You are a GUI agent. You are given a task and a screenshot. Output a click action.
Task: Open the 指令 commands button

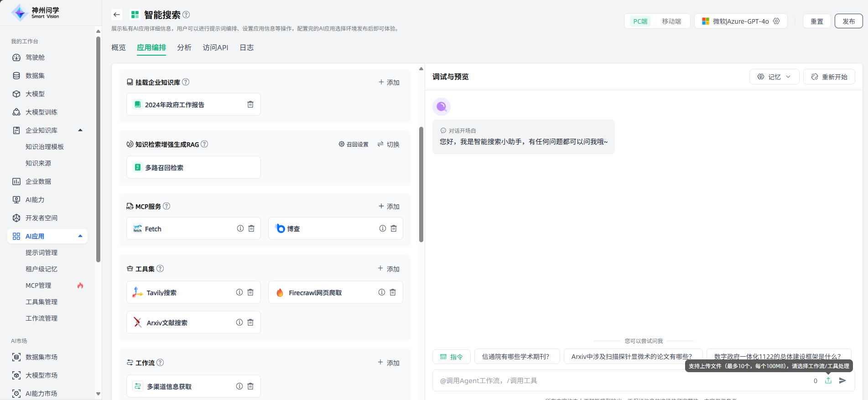[x=451, y=357]
